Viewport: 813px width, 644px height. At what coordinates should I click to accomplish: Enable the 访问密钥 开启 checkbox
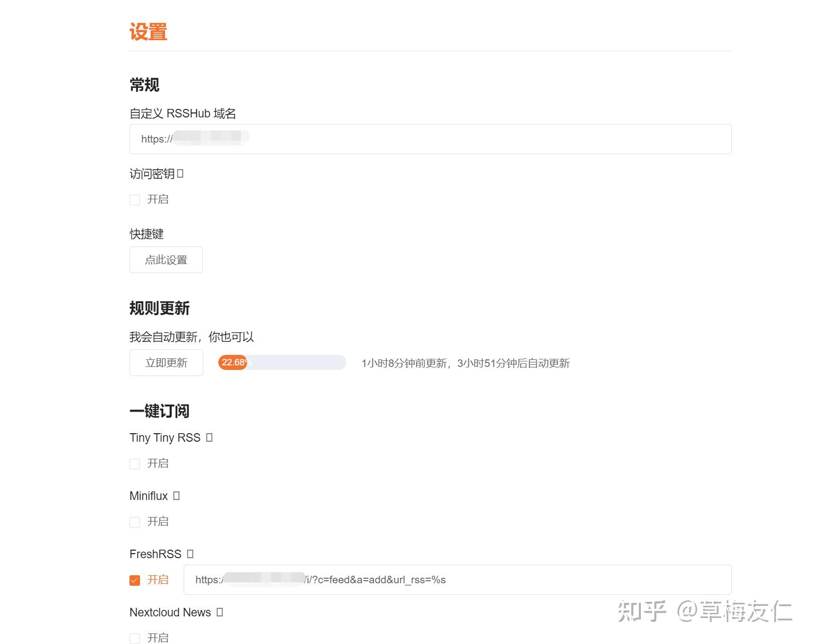(134, 200)
